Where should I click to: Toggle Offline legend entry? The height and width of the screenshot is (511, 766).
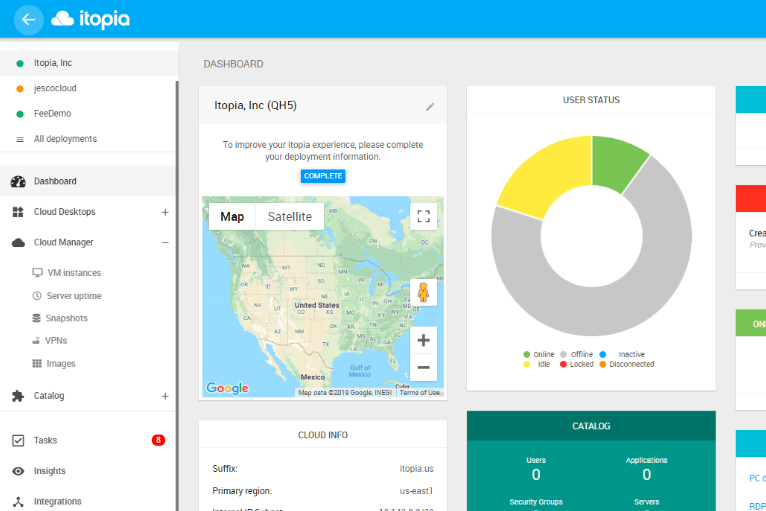(576, 354)
